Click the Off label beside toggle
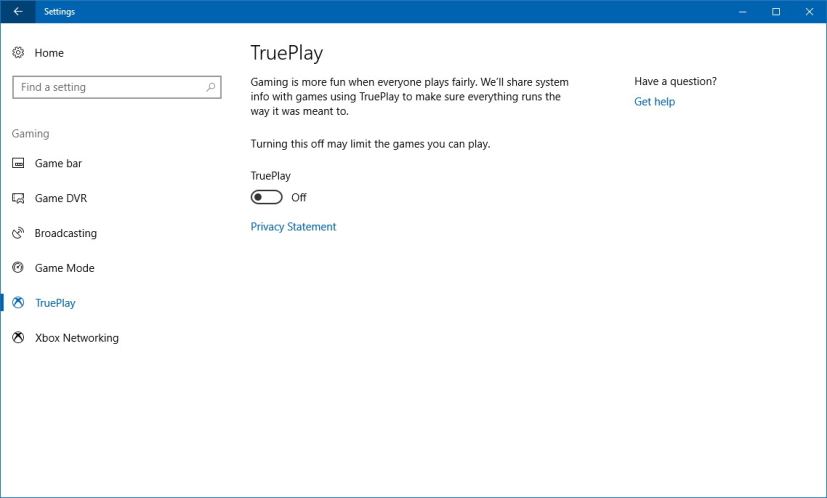The height and width of the screenshot is (498, 827). click(299, 197)
